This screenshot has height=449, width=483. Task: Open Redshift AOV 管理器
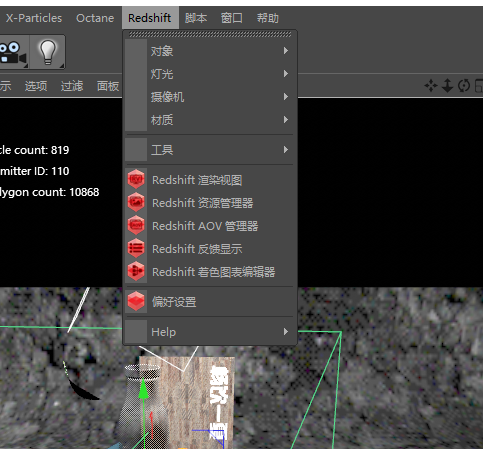click(210, 226)
